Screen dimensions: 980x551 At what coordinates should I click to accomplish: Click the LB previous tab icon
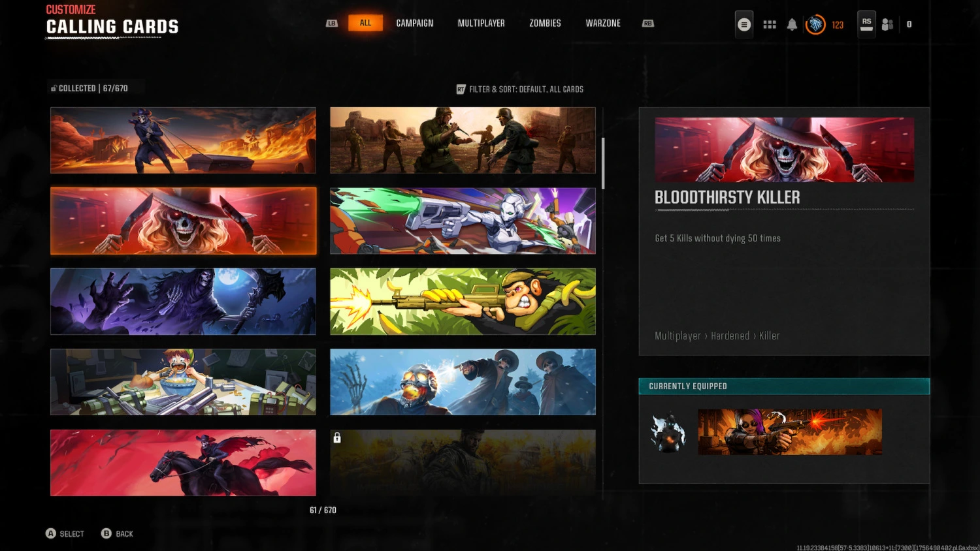(332, 24)
